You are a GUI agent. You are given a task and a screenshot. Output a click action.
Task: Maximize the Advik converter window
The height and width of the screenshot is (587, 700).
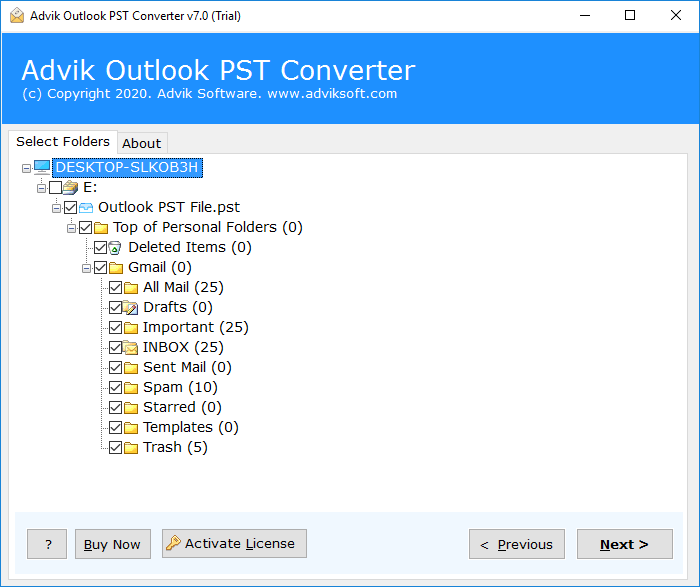click(x=630, y=15)
